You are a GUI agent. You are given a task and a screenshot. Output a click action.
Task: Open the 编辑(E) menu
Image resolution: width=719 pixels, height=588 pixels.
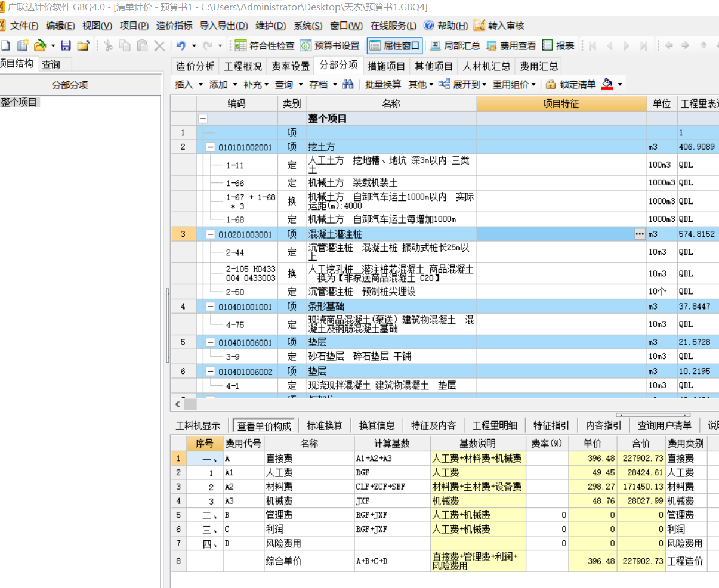point(60,26)
